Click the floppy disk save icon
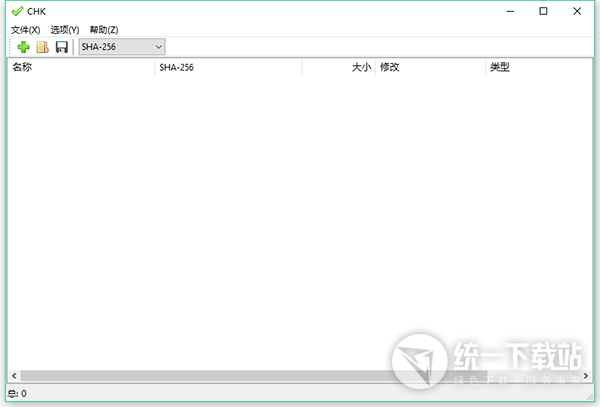 click(x=62, y=47)
